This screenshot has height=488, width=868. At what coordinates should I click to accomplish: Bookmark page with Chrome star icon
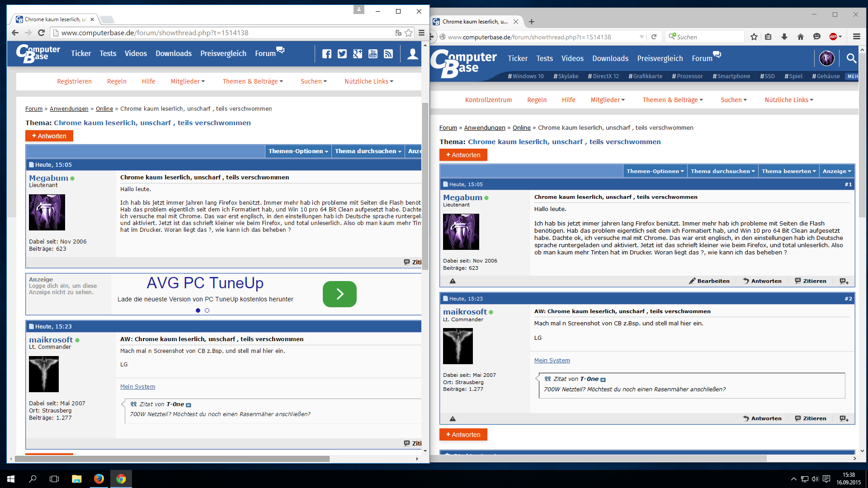[409, 33]
